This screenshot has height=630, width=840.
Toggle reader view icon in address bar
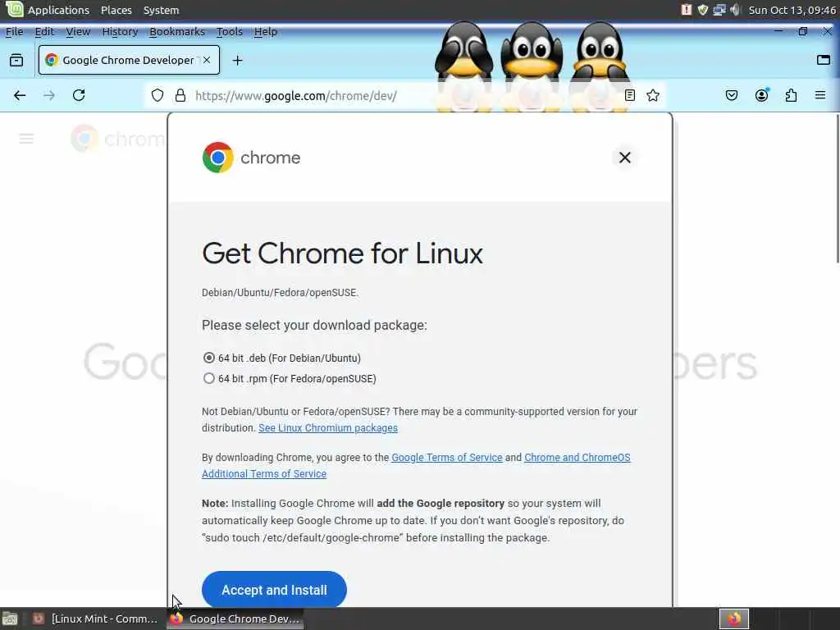629,95
